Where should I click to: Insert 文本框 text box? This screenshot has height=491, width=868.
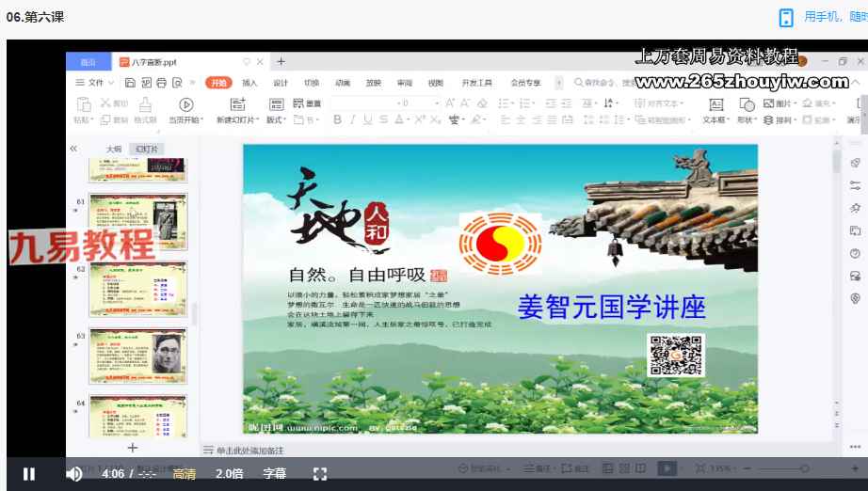[715, 109]
